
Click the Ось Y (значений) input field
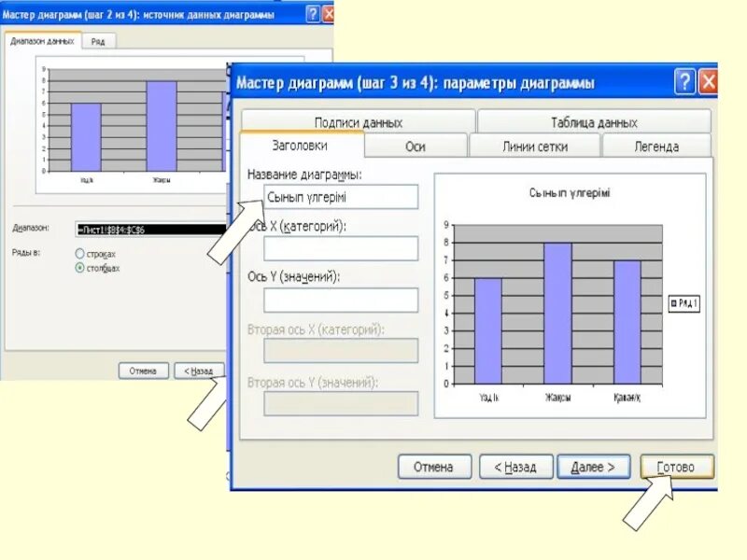(341, 300)
